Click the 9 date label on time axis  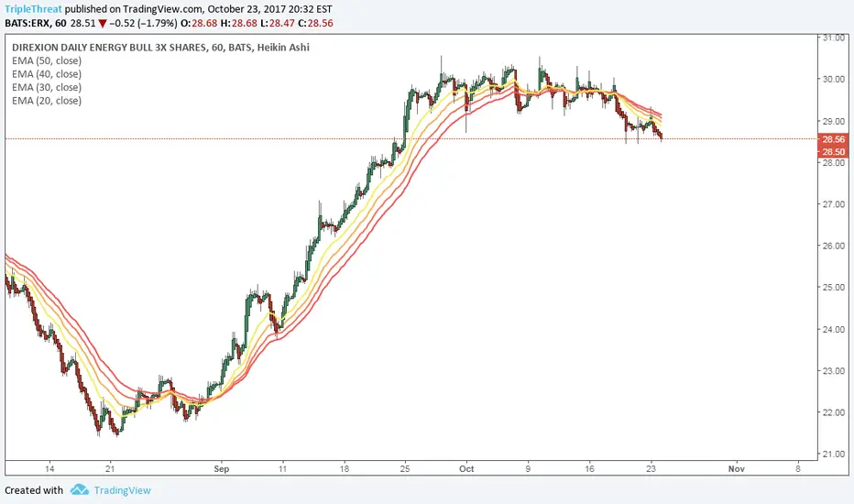click(528, 468)
